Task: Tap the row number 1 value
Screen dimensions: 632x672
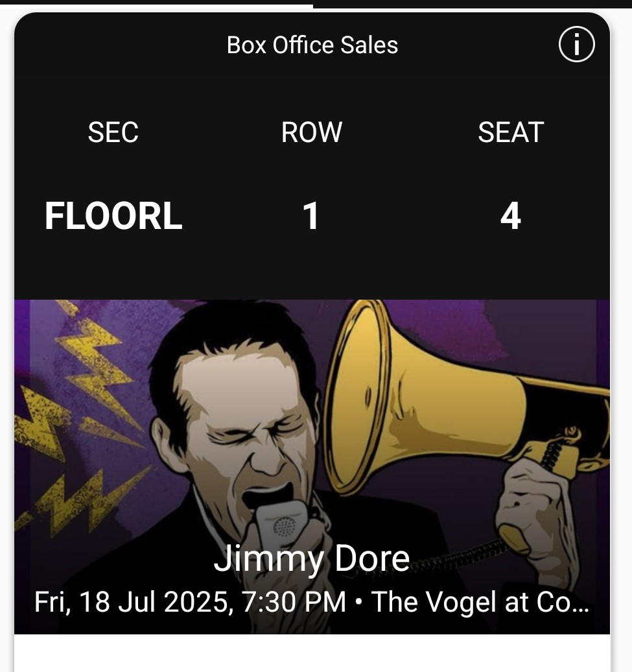Action: pos(311,216)
